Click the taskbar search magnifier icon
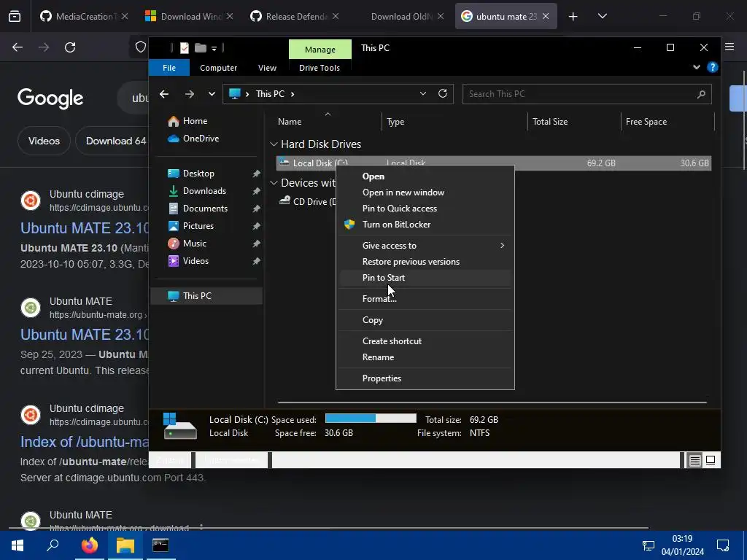747x560 pixels. click(x=53, y=545)
